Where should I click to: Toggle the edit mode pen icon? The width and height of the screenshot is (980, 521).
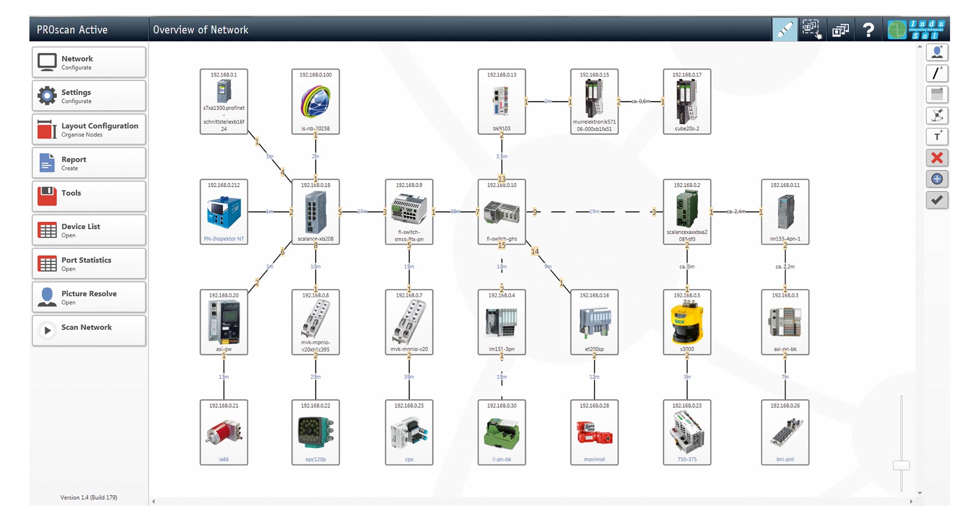tap(784, 29)
